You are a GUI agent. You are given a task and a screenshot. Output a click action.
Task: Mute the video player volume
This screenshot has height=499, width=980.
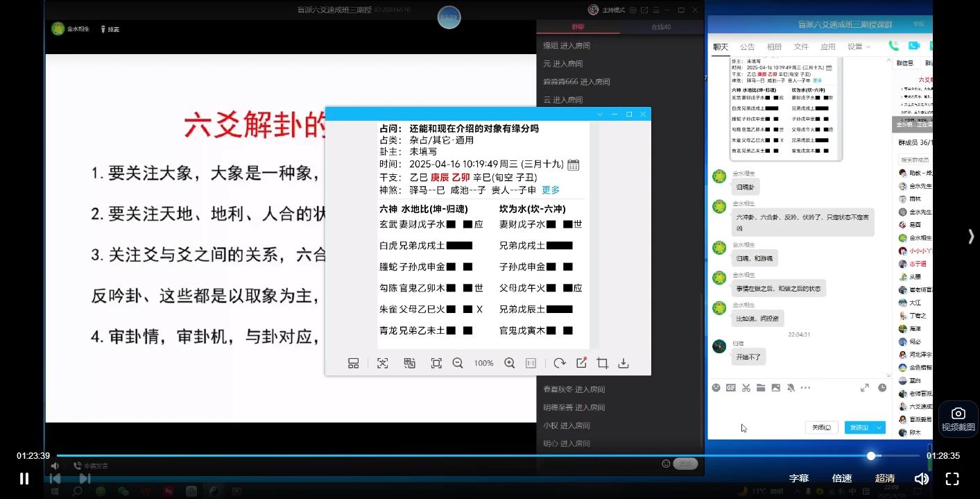(x=922, y=478)
